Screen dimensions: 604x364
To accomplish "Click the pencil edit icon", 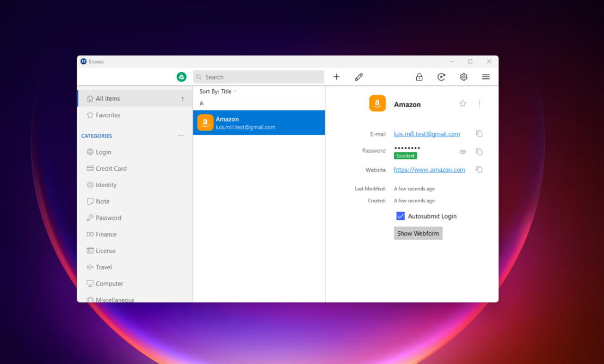I will [x=359, y=77].
